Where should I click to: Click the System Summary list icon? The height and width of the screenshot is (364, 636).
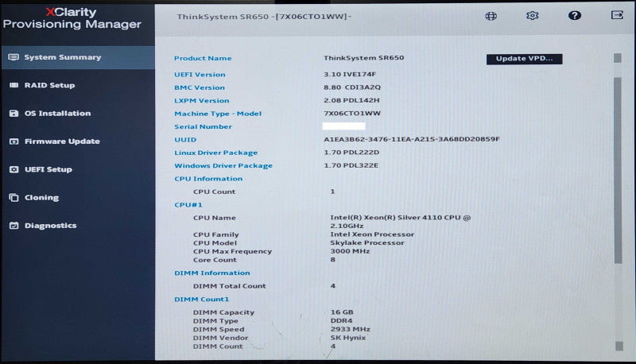pyautogui.click(x=14, y=57)
